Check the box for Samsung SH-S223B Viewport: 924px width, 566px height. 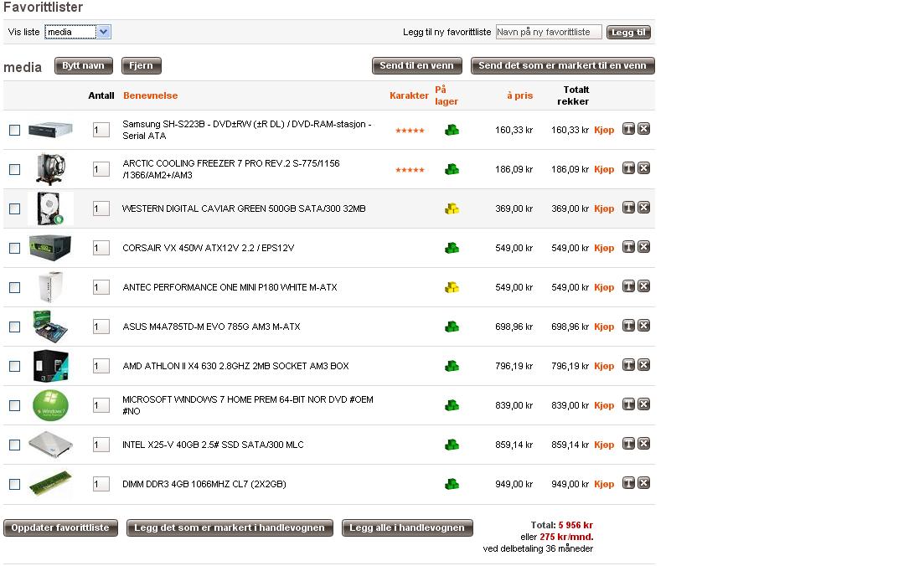point(15,130)
